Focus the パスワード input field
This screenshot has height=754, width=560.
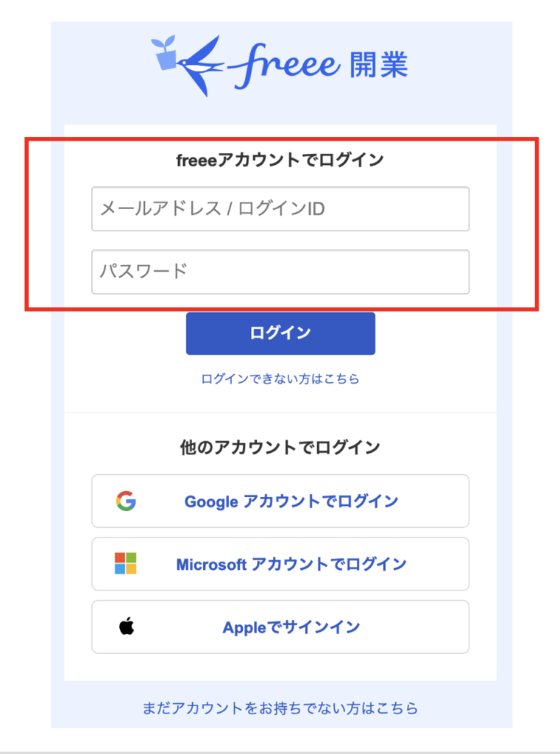(x=280, y=272)
